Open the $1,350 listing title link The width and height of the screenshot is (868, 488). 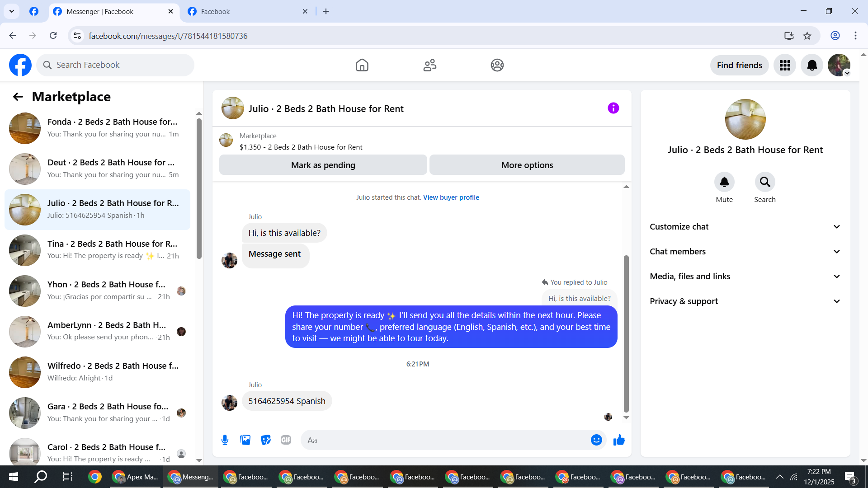pos(301,147)
